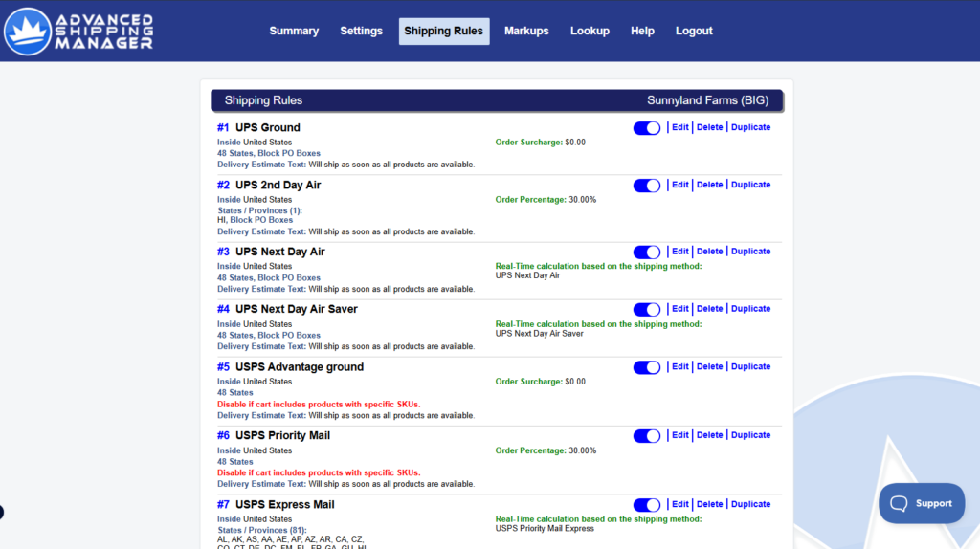Click the #4 UPS Next Day Air Saver title
The image size is (980, 549).
[x=287, y=310]
